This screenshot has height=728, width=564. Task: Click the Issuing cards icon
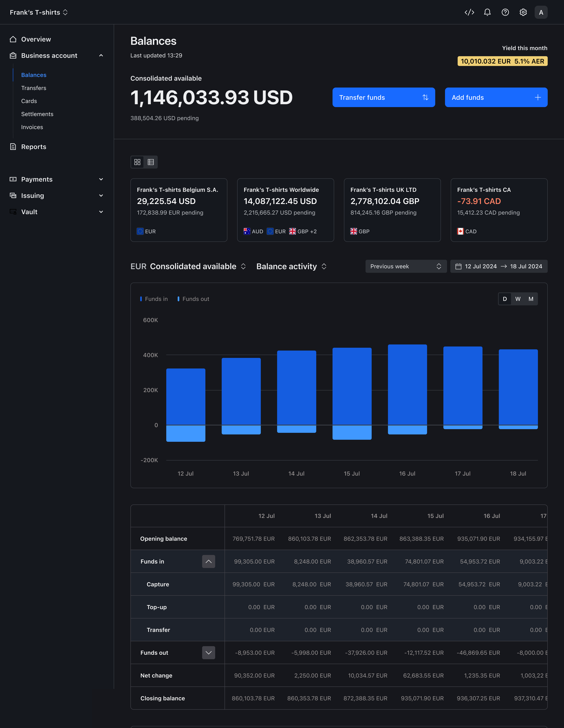coord(13,196)
